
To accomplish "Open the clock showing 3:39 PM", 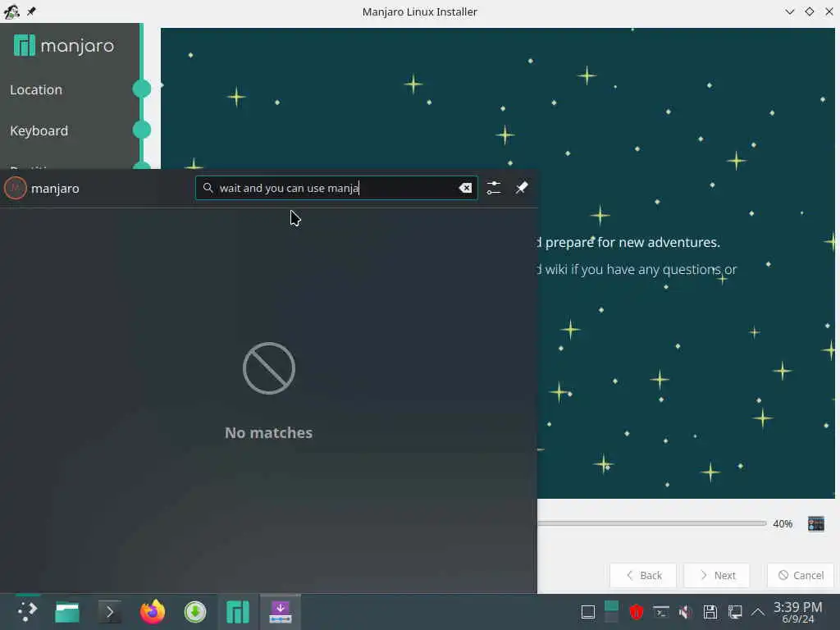I will coord(797,612).
